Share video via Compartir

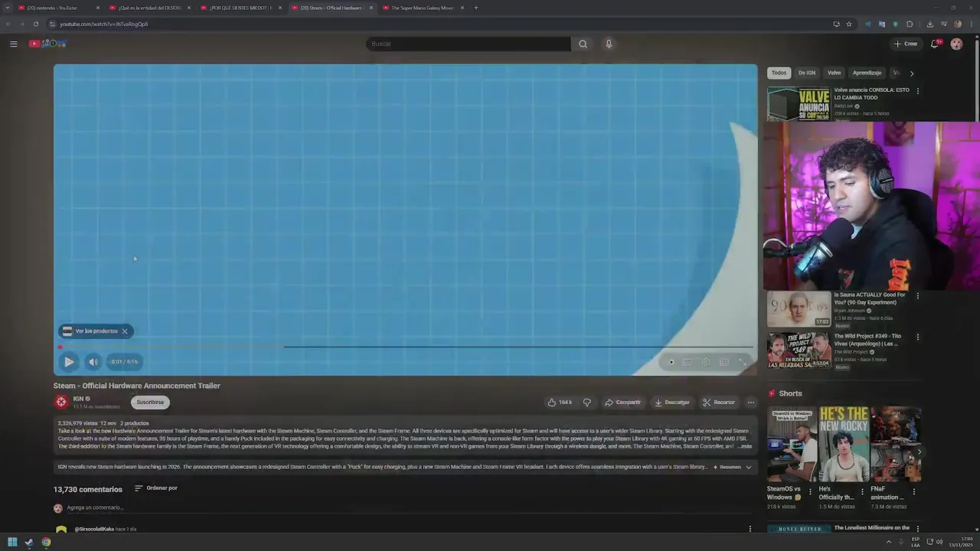(622, 402)
